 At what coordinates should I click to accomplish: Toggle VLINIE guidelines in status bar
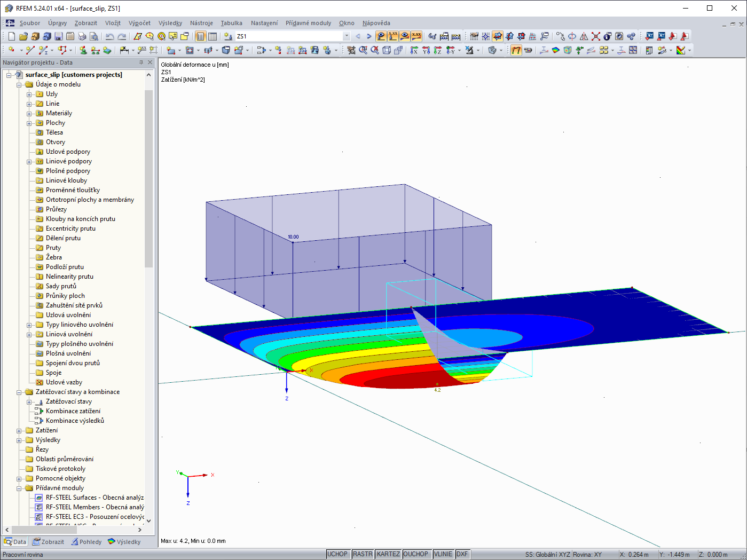443,554
